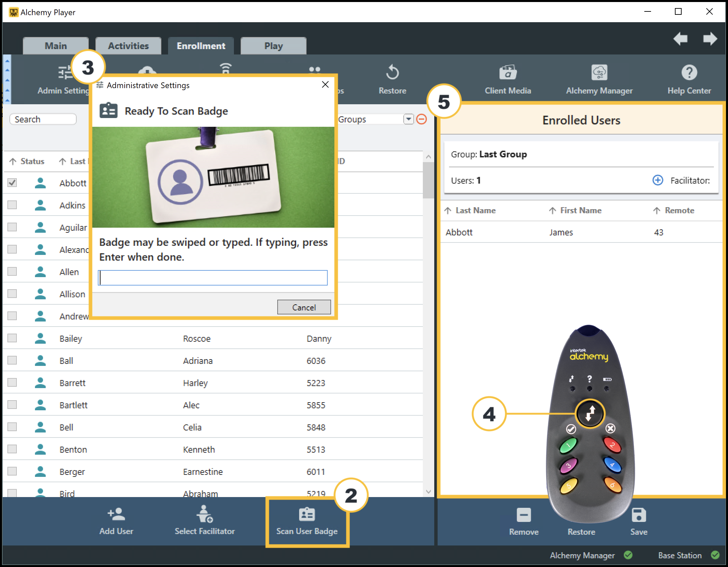Remove the enrolled user
Viewport: 728px width, 567px height.
(x=524, y=521)
